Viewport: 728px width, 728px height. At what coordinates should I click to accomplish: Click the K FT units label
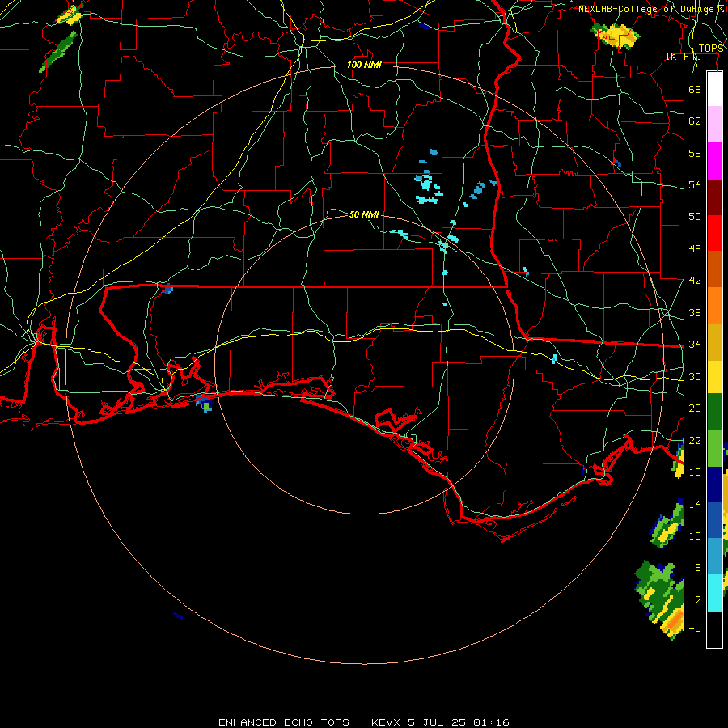[684, 56]
